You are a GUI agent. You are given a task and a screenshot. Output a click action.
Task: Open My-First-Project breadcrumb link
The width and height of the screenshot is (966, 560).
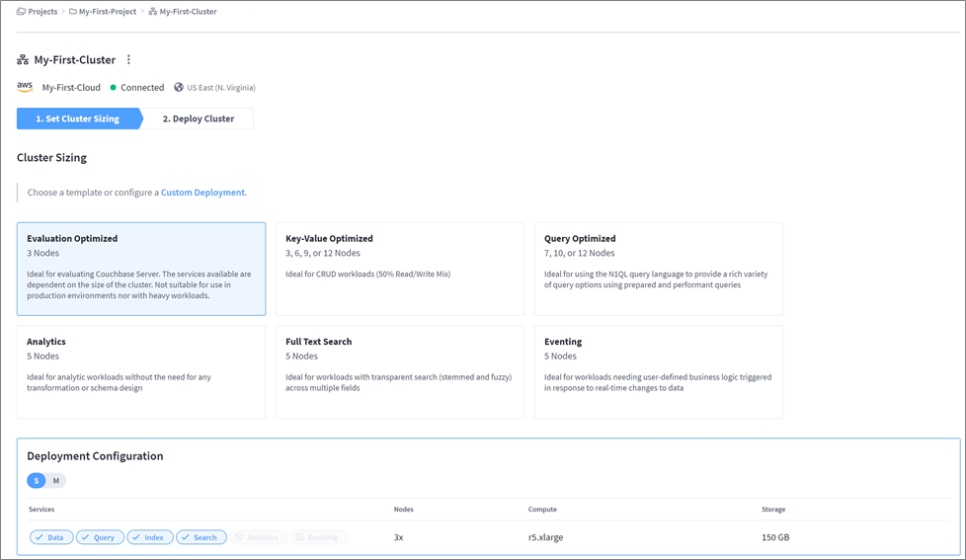click(x=108, y=11)
